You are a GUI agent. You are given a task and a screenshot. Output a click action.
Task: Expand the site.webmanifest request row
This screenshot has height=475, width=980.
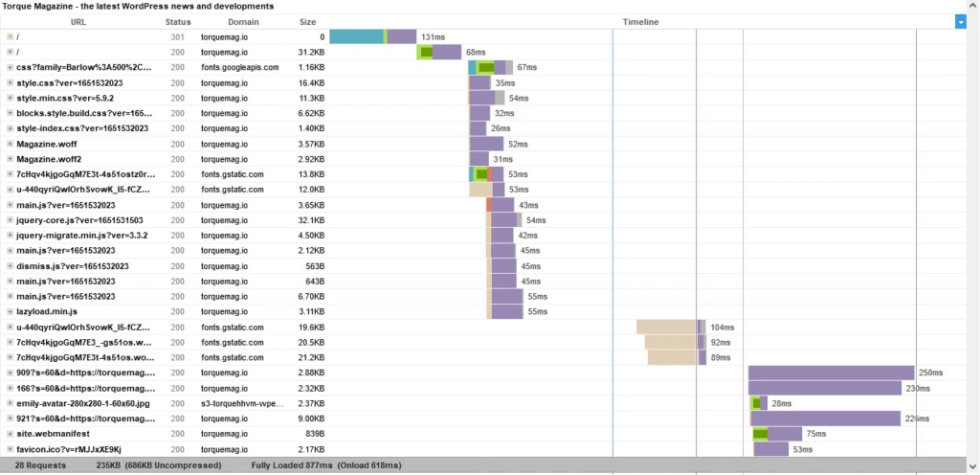tap(10, 434)
